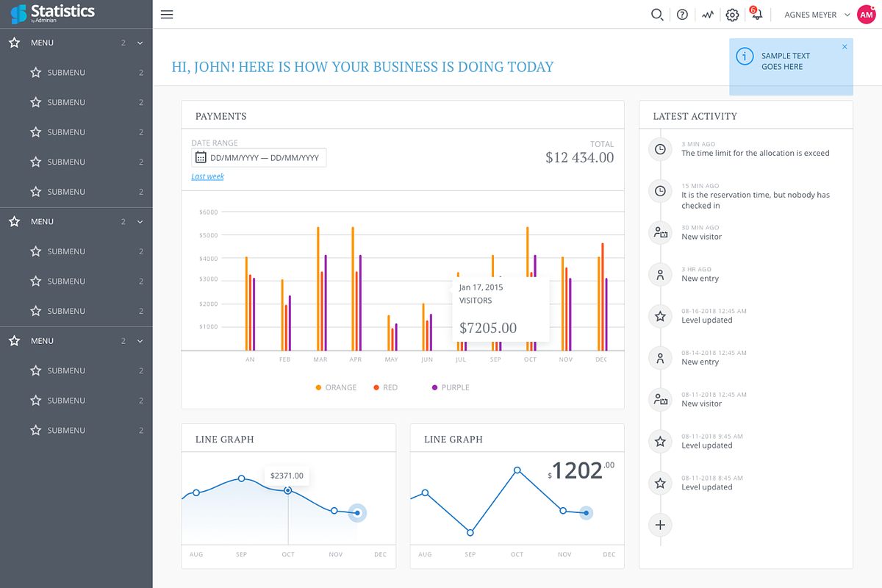Open the hamburger menu icon
This screenshot has width=882, height=588.
point(167,15)
